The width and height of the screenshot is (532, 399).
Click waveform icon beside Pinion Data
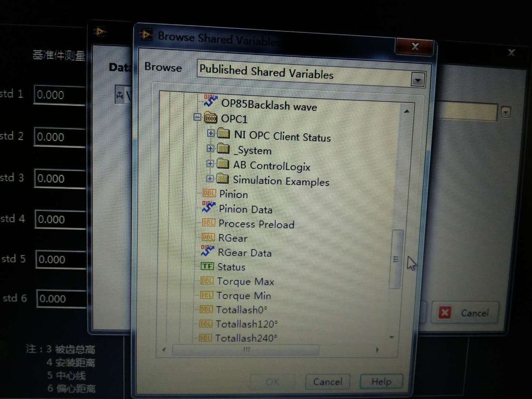tap(209, 207)
